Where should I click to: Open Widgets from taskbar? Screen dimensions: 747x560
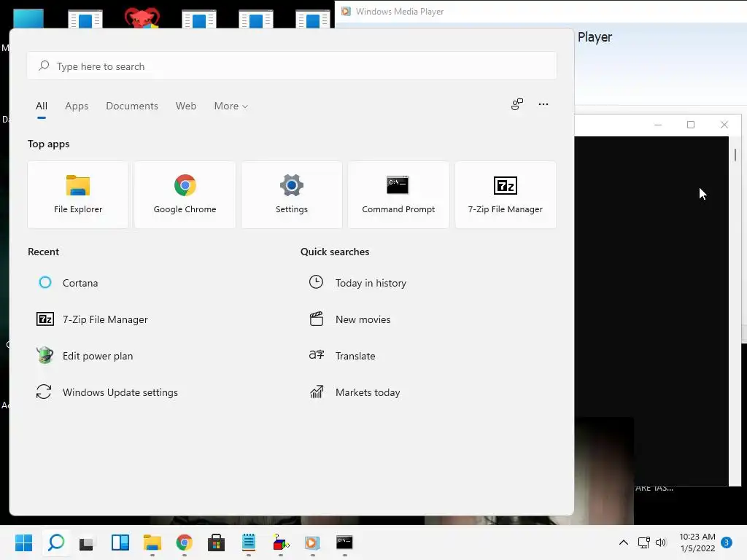coord(120,542)
